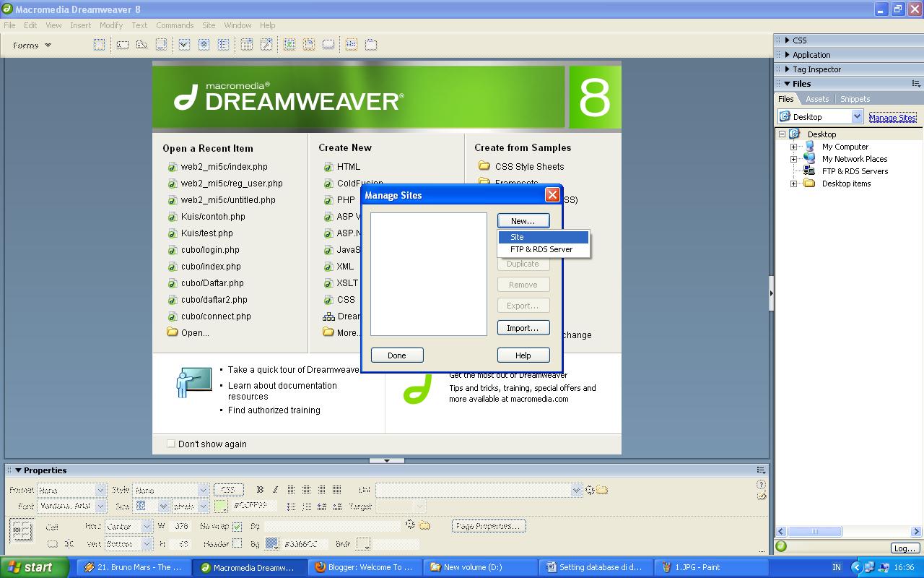The width and height of the screenshot is (924, 578).
Task: Open the Vert alignment dropdown
Action: click(x=147, y=543)
